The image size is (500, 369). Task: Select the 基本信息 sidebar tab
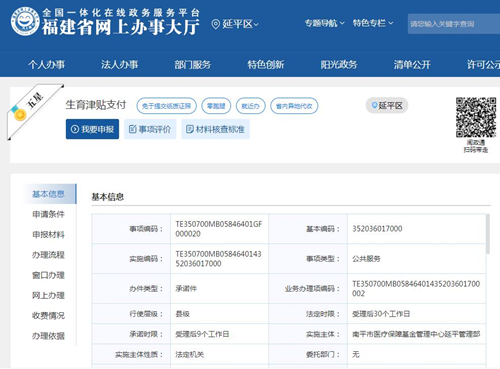(49, 194)
